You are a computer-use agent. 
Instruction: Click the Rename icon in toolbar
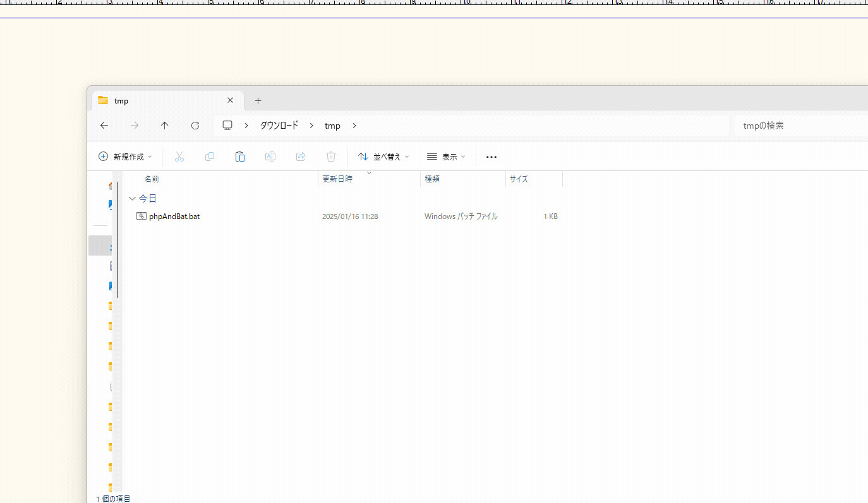click(270, 157)
